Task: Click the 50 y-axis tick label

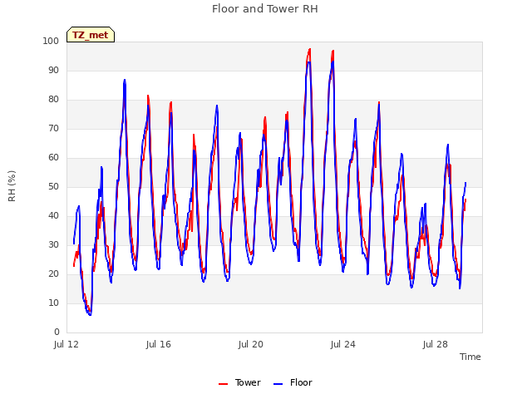Action: click(53, 186)
